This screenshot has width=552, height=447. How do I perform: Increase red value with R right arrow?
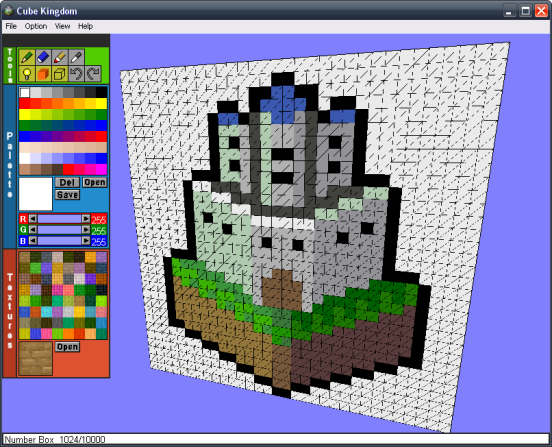(86, 219)
